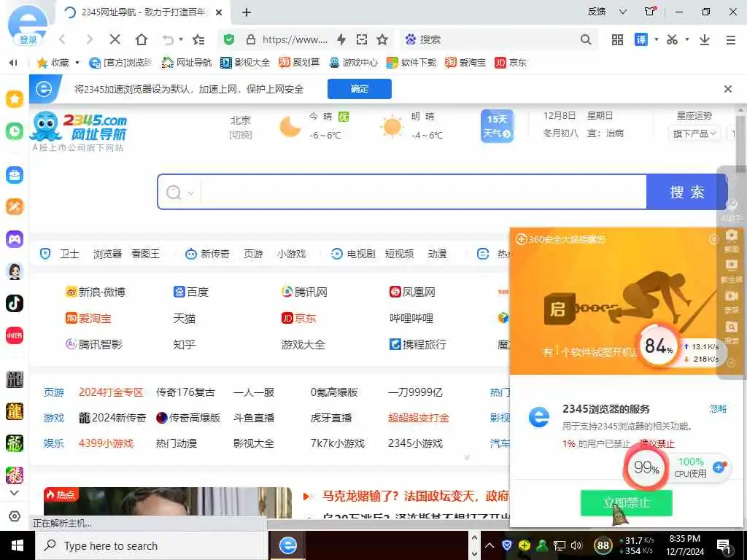Click 切换 to change city
The image size is (747, 560).
[x=240, y=135]
